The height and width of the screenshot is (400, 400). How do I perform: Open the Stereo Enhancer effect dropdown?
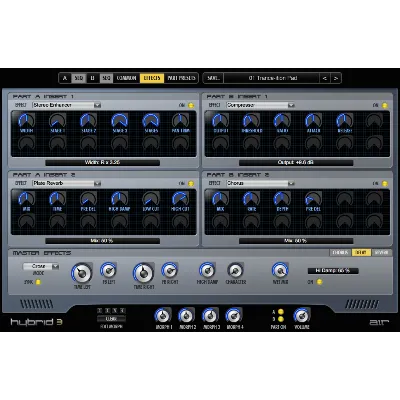point(66,105)
